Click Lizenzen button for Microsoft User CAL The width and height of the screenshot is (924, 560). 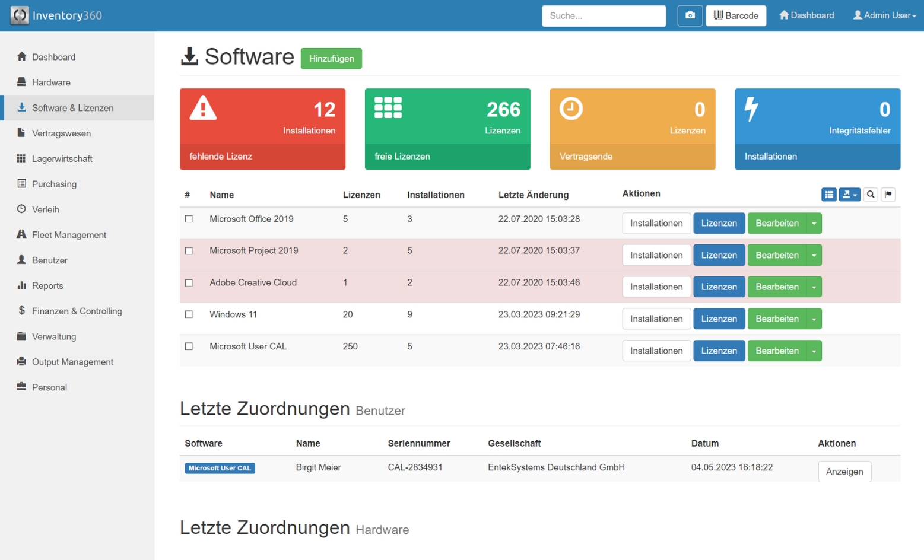719,351
